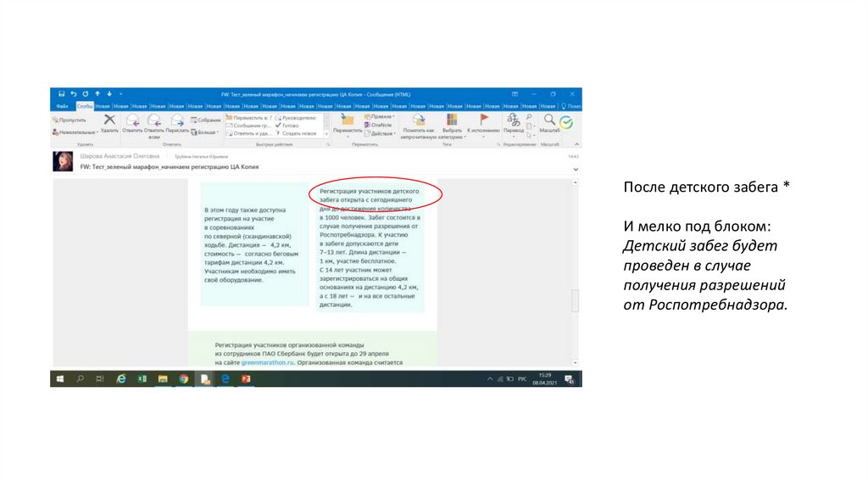Screen dimensions: 868x487
Task: Collapse the ribbon with the chevron
Action: pyautogui.click(x=576, y=144)
